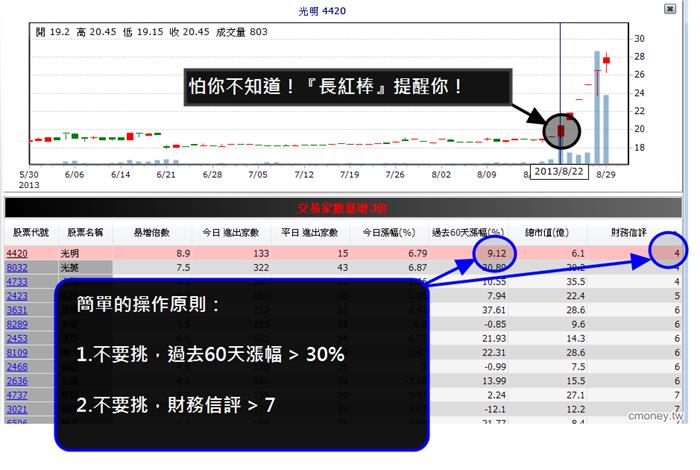The width and height of the screenshot is (700, 470).
Task: Click the 15.5 market cap in row 2636
Action: coord(576,381)
